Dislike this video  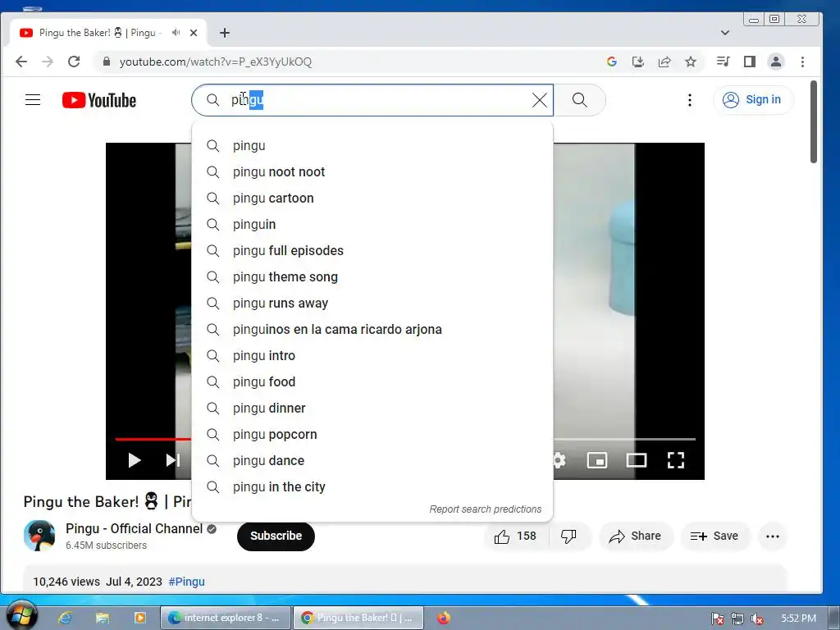click(x=569, y=536)
